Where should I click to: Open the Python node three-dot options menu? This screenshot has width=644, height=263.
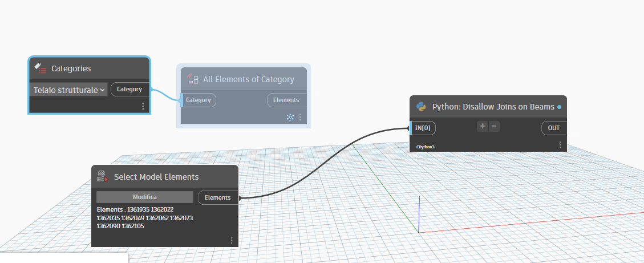560,145
